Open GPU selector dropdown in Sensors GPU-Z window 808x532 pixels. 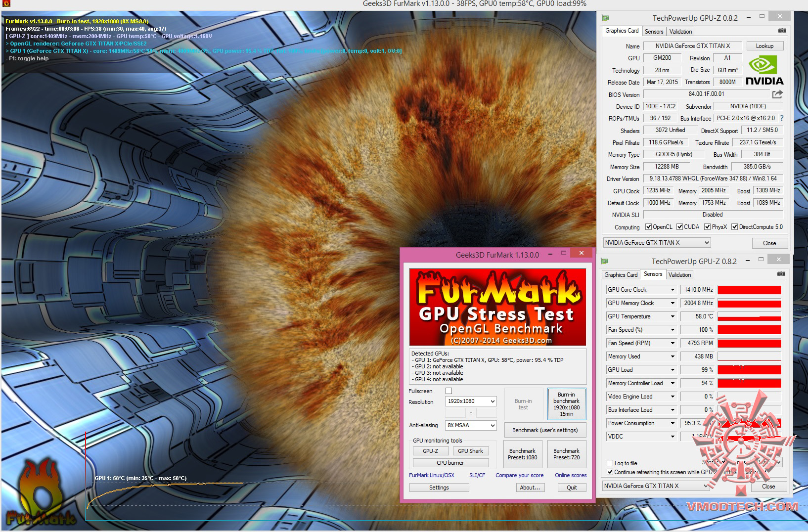656,486
